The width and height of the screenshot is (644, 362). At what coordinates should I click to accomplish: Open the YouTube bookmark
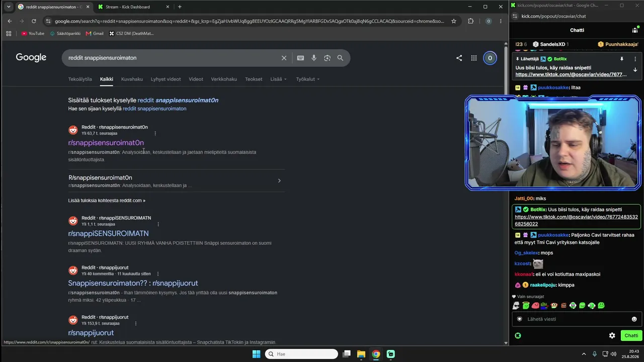pyautogui.click(x=33, y=34)
